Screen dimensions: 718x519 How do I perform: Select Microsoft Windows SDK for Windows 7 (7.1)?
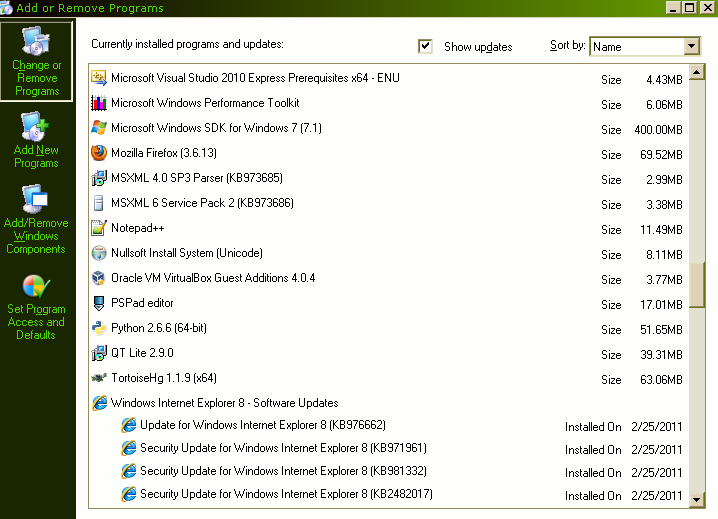click(388, 128)
